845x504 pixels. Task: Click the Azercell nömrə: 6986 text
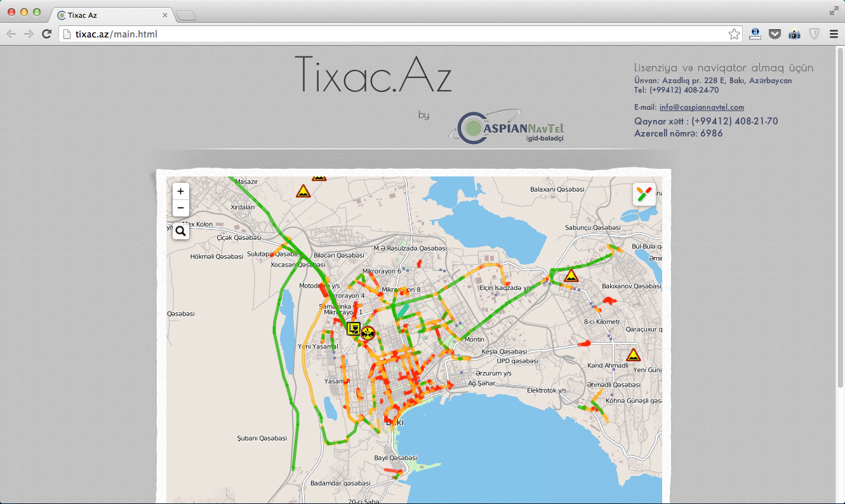(678, 133)
